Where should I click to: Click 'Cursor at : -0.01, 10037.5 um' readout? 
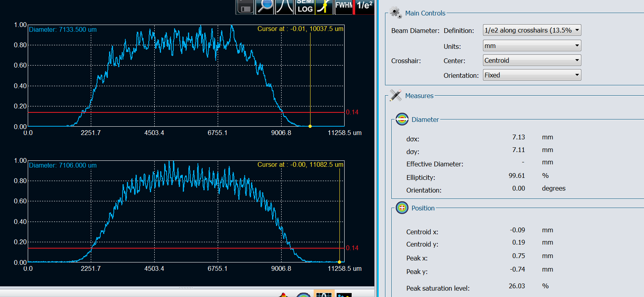pyautogui.click(x=300, y=29)
